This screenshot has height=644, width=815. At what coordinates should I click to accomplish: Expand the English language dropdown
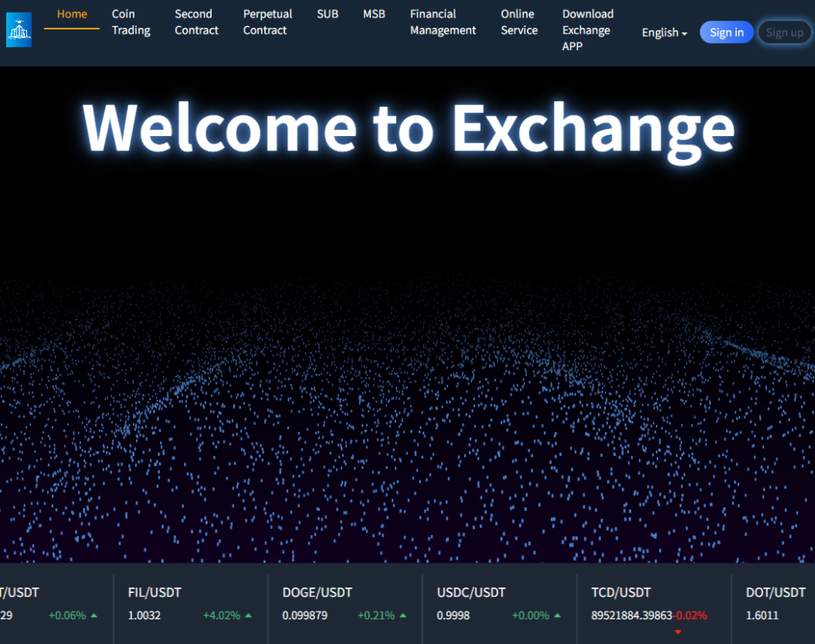pyautogui.click(x=665, y=33)
